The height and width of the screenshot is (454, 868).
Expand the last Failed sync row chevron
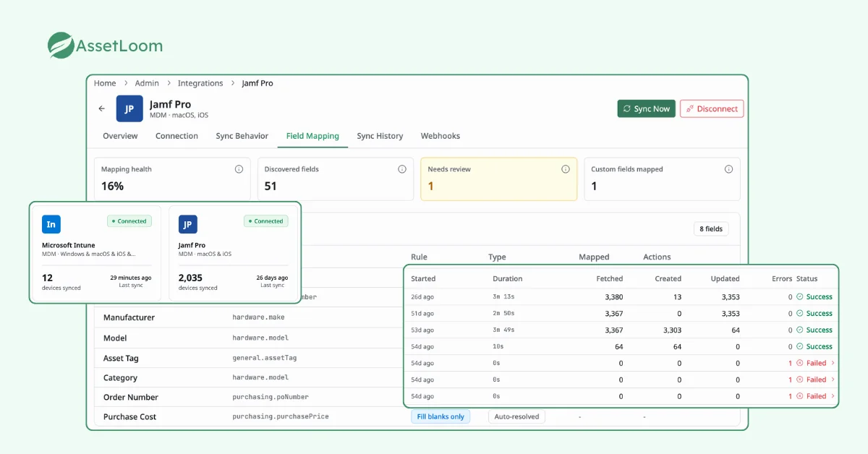point(833,396)
